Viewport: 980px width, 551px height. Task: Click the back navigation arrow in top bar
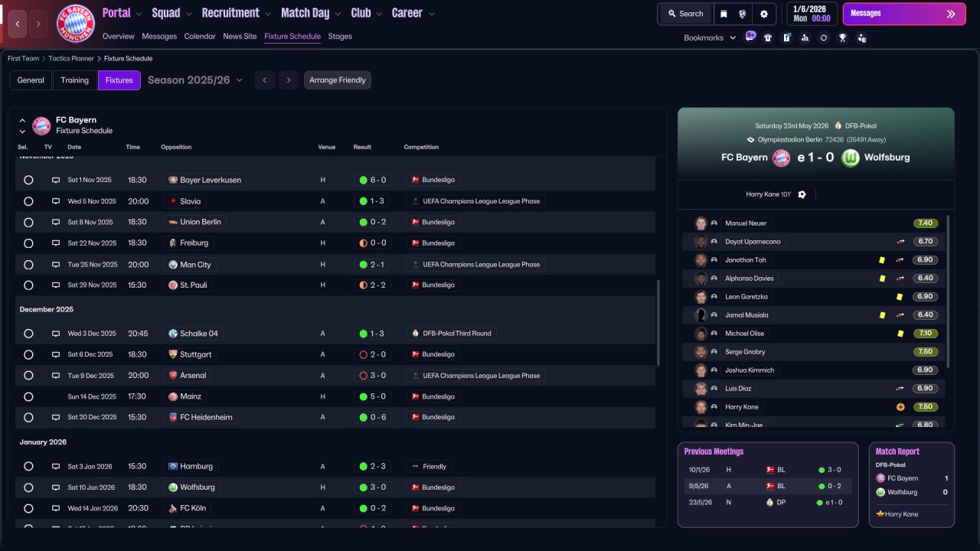18,24
